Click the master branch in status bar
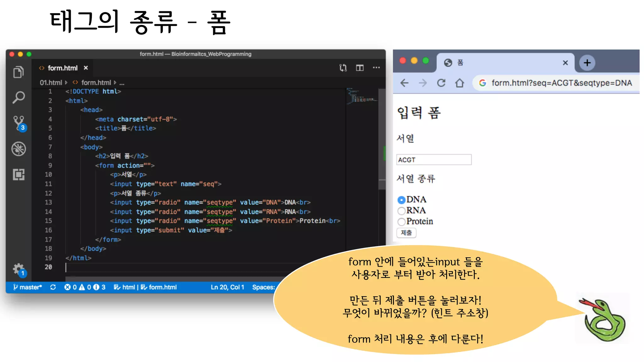This screenshot has width=644, height=362. pos(28,287)
